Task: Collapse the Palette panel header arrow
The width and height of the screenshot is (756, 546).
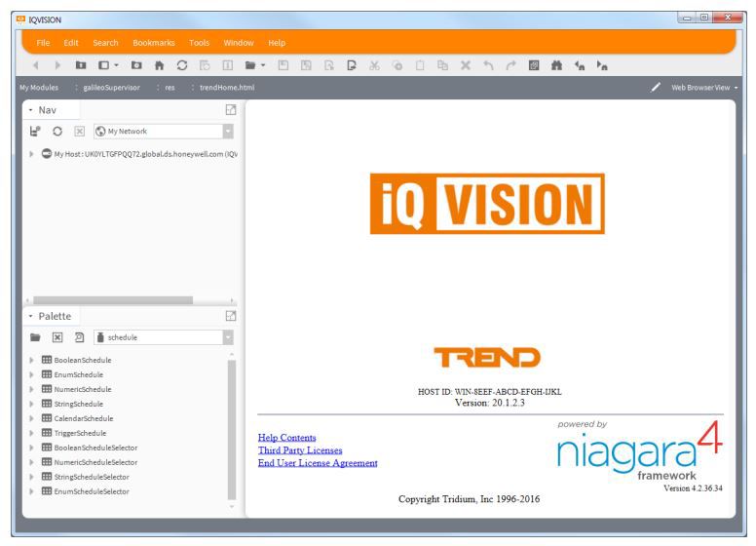Action: click(30, 316)
